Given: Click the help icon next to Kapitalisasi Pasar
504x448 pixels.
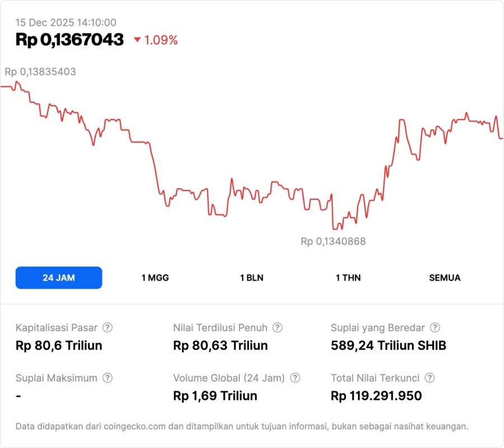Looking at the screenshot, I should [x=108, y=328].
